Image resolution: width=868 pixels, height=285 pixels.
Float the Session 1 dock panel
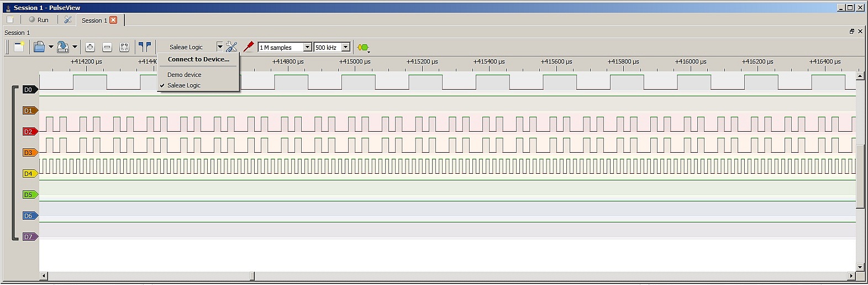click(x=851, y=32)
